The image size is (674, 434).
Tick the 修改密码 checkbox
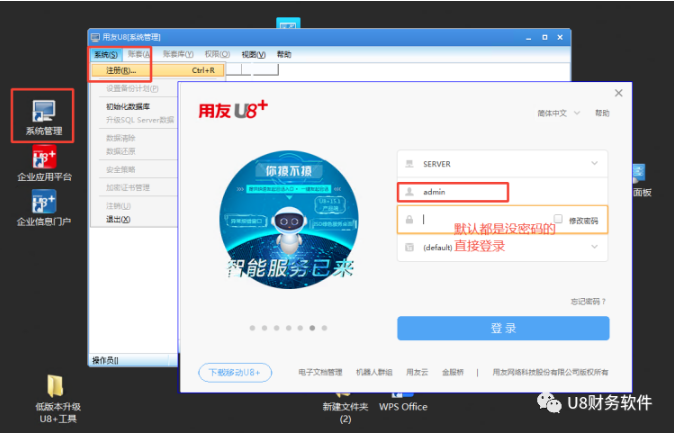click(558, 219)
